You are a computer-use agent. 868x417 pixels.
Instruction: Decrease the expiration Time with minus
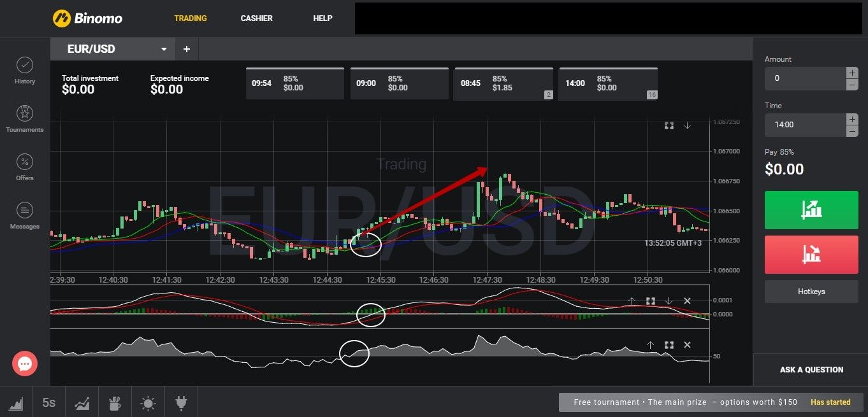click(x=852, y=131)
